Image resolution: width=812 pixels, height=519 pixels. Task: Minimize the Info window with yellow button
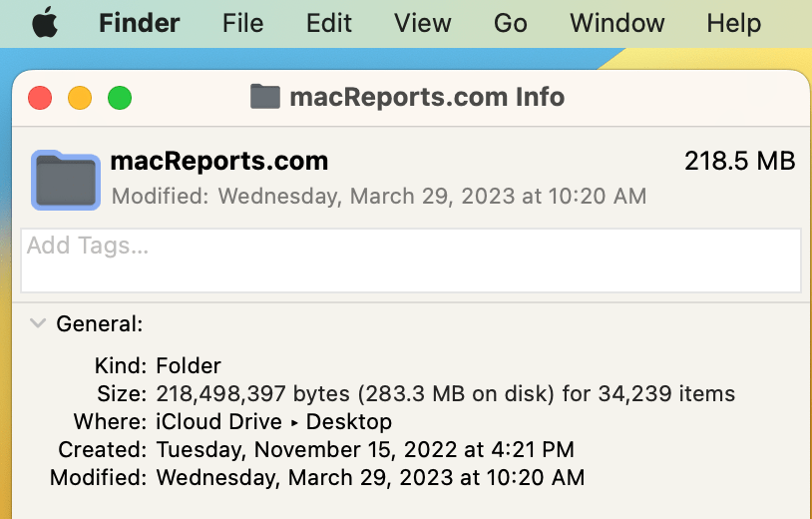[80, 98]
